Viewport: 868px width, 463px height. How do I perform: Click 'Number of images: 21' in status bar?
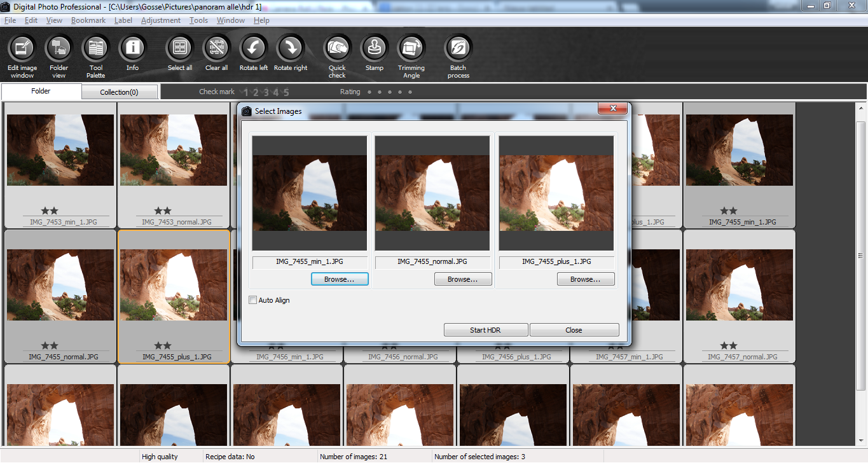tap(354, 457)
